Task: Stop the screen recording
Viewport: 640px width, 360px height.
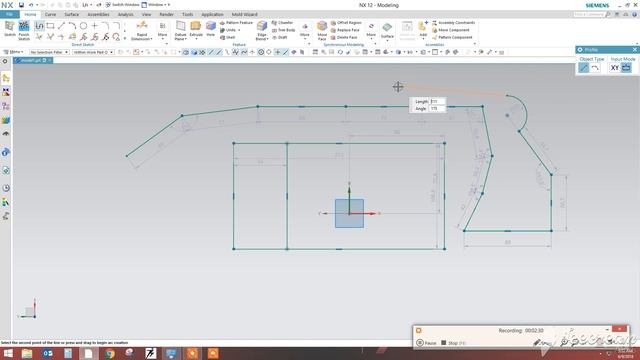Action: (x=453, y=343)
